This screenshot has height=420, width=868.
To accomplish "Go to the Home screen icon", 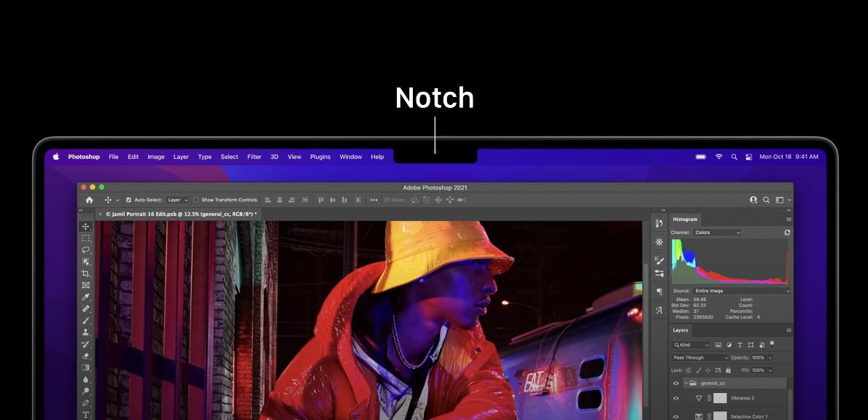I will 89,200.
